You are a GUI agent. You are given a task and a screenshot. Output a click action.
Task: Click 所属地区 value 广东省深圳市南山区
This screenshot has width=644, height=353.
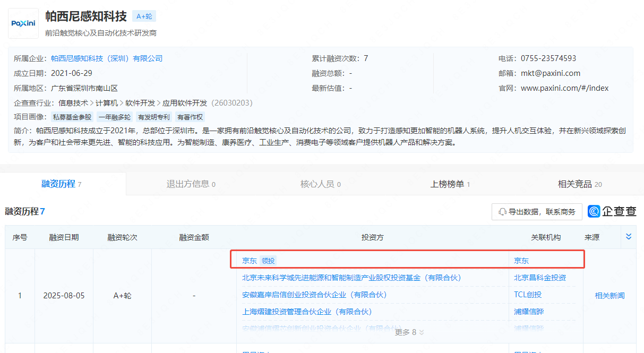pyautogui.click(x=84, y=88)
